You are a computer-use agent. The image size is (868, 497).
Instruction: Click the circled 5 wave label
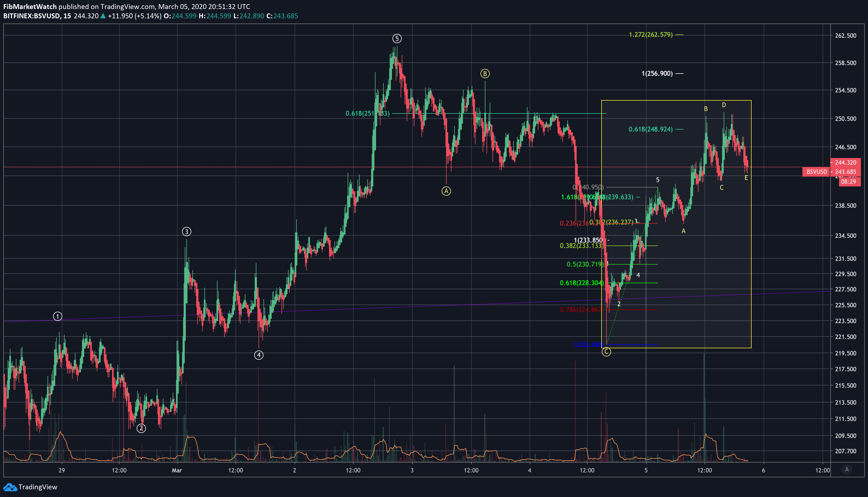coord(397,39)
